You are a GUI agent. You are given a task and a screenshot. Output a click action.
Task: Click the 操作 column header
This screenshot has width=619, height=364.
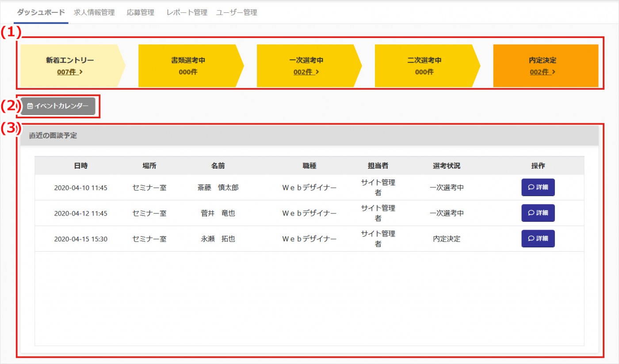pos(538,166)
